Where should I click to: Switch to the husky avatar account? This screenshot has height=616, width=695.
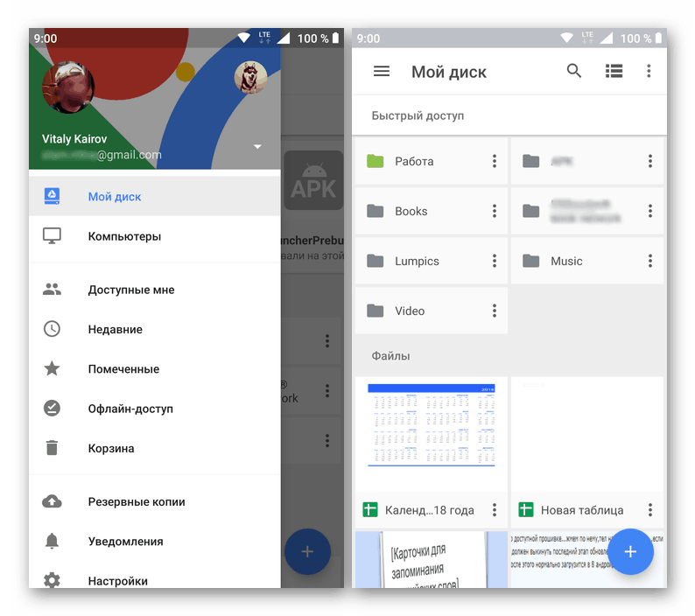pyautogui.click(x=250, y=77)
